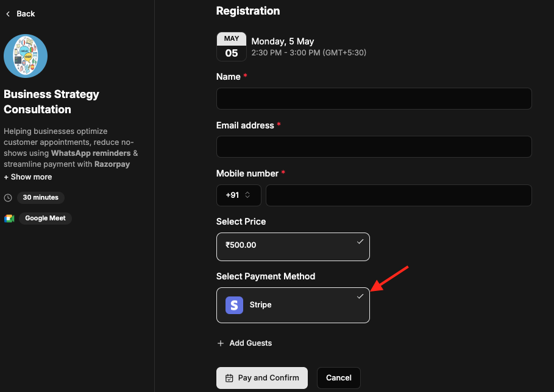554x392 pixels.
Task: Click the checkmark on Stripe card
Action: coord(360,296)
